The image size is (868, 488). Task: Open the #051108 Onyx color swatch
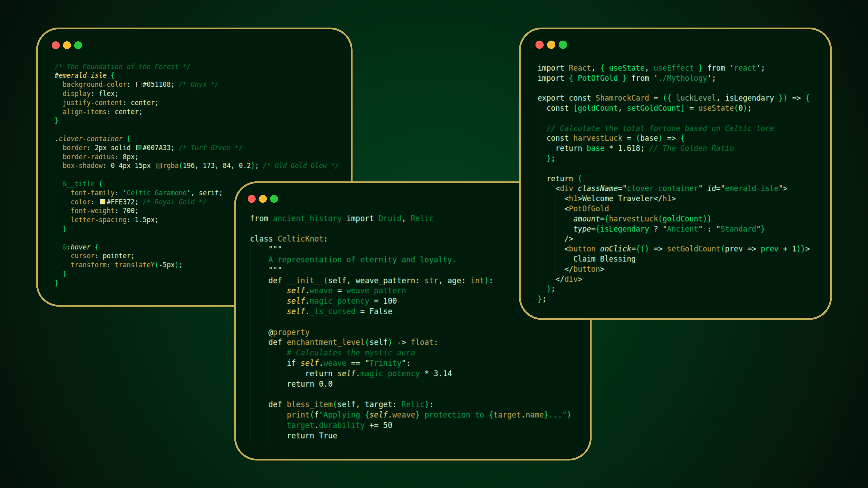click(139, 84)
